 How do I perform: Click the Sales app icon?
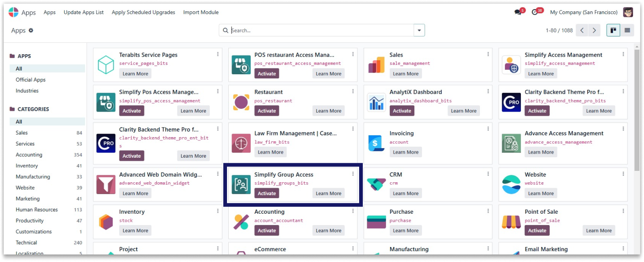[x=376, y=65]
